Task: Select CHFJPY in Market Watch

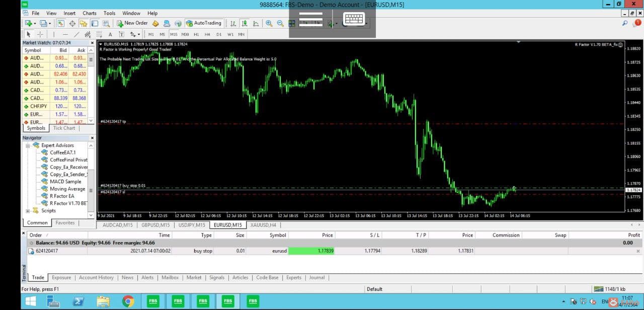Action: 55,106
